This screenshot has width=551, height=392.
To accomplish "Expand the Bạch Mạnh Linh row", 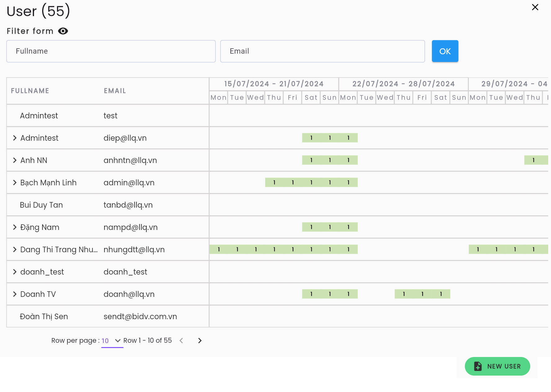I will (15, 183).
